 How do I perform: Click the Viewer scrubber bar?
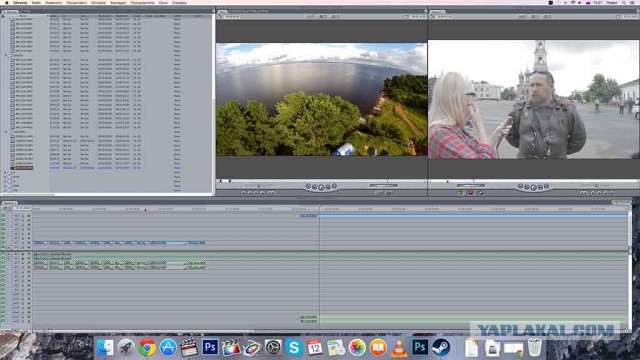(x=321, y=181)
